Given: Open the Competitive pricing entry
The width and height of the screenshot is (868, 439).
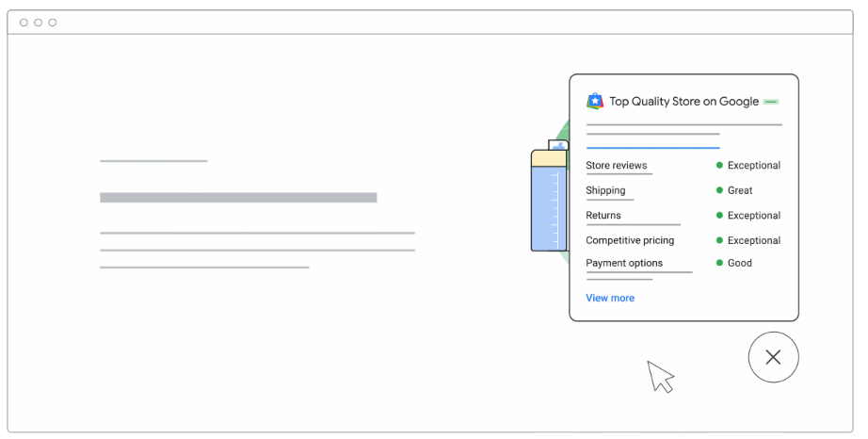Looking at the screenshot, I should pyautogui.click(x=630, y=240).
